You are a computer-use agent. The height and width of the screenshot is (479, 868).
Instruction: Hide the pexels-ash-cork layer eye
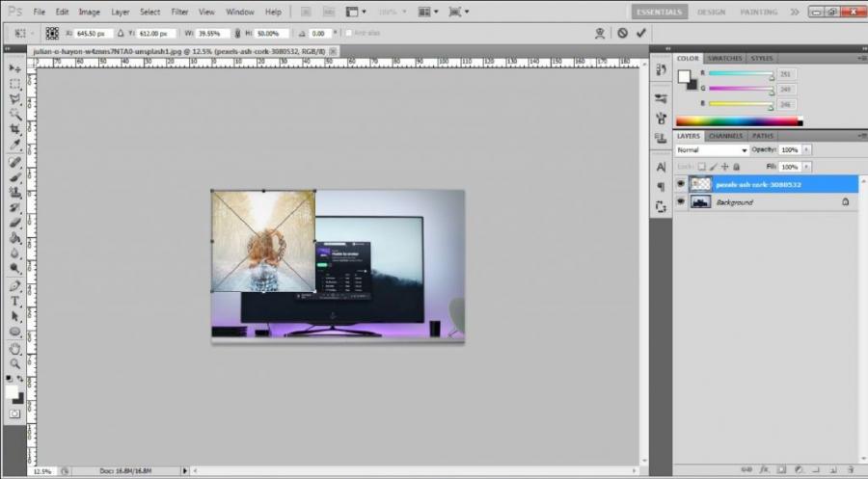tap(681, 184)
